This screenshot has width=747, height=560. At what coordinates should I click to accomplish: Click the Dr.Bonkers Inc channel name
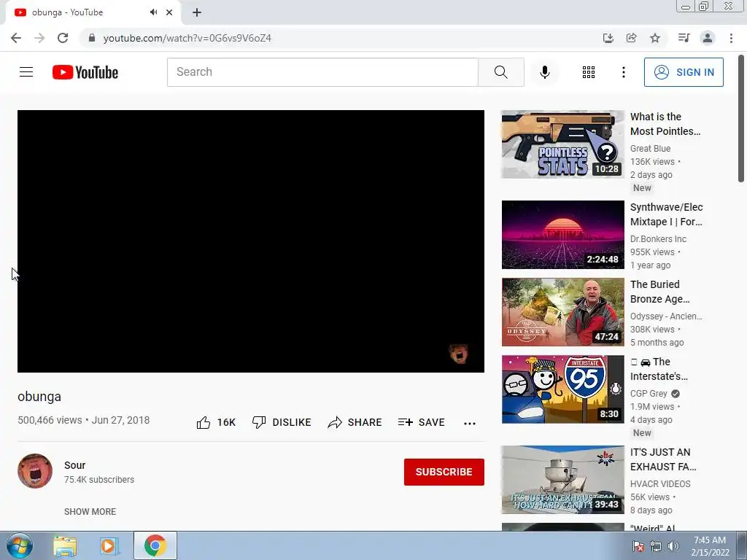pyautogui.click(x=659, y=239)
